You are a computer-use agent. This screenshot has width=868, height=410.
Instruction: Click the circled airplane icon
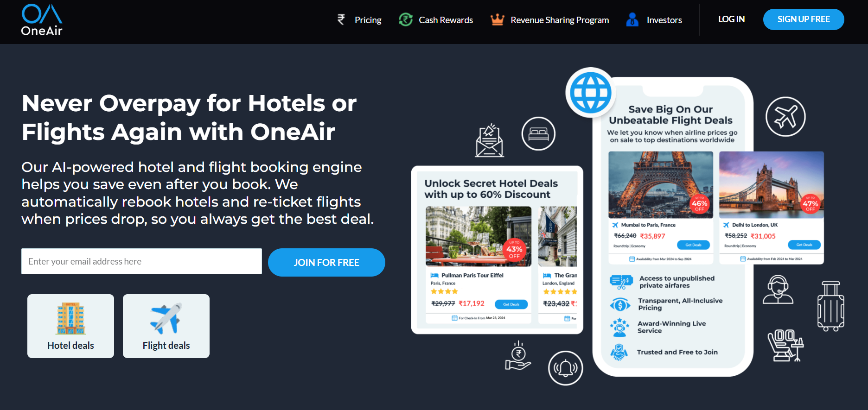[785, 117]
